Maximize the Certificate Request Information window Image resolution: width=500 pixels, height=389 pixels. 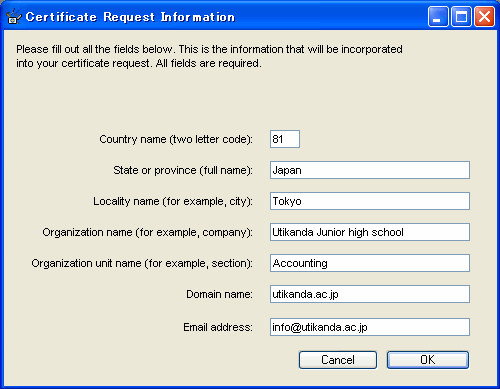tap(461, 16)
